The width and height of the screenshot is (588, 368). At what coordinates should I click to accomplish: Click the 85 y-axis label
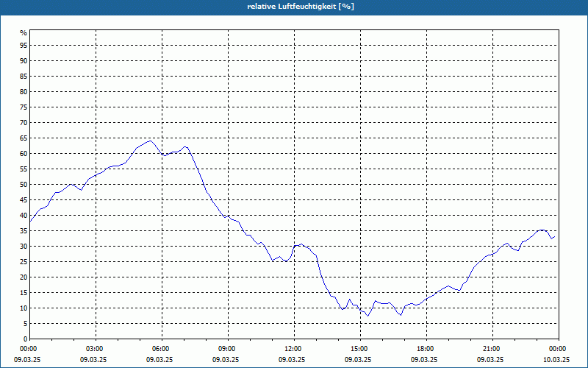pyautogui.click(x=24, y=77)
